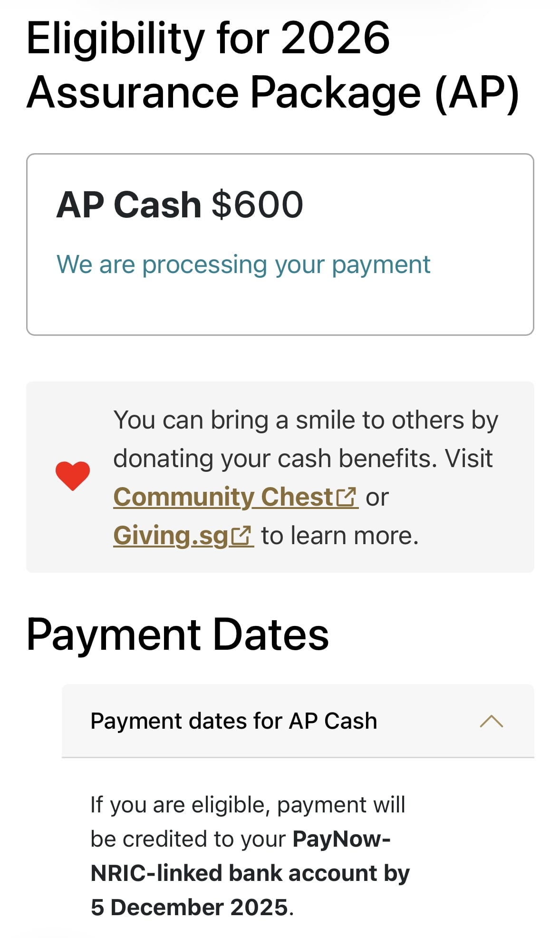Visit the Giving.sg link
This screenshot has width=560, height=938.
(x=171, y=536)
